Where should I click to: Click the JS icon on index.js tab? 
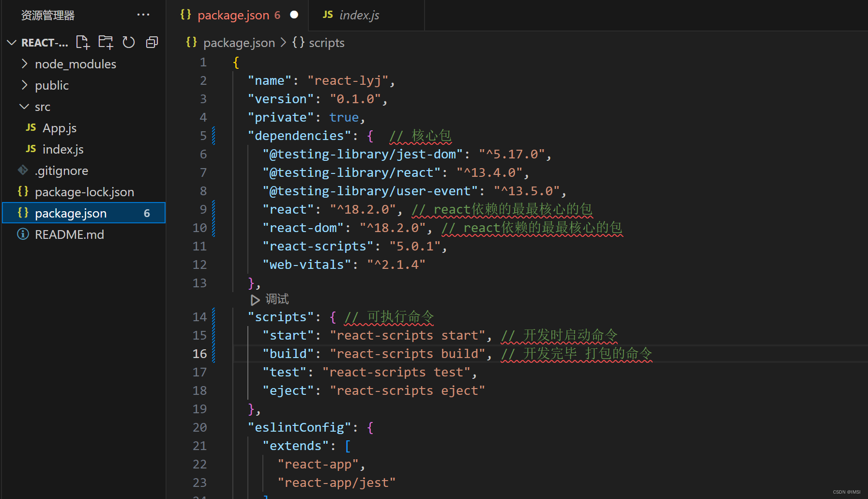point(328,15)
